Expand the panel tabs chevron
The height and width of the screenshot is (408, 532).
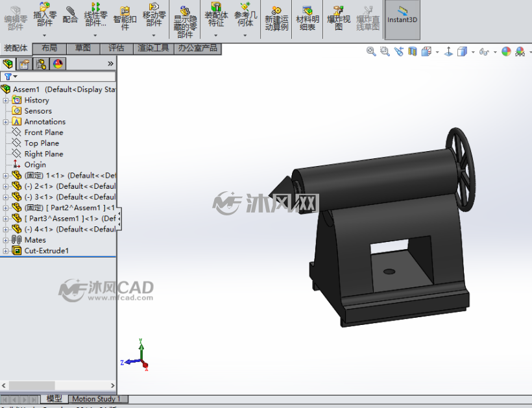coord(110,64)
